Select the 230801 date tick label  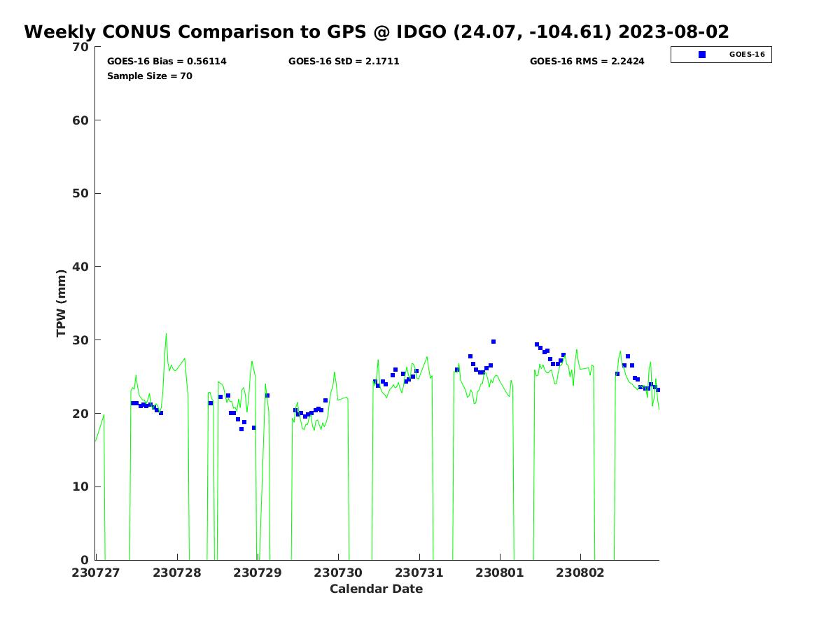tap(500, 573)
